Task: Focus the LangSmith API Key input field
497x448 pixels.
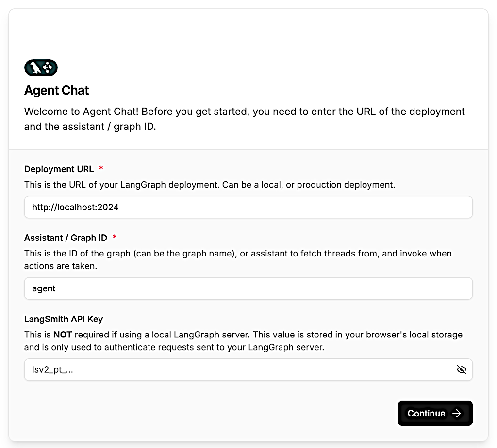Action: tap(248, 369)
